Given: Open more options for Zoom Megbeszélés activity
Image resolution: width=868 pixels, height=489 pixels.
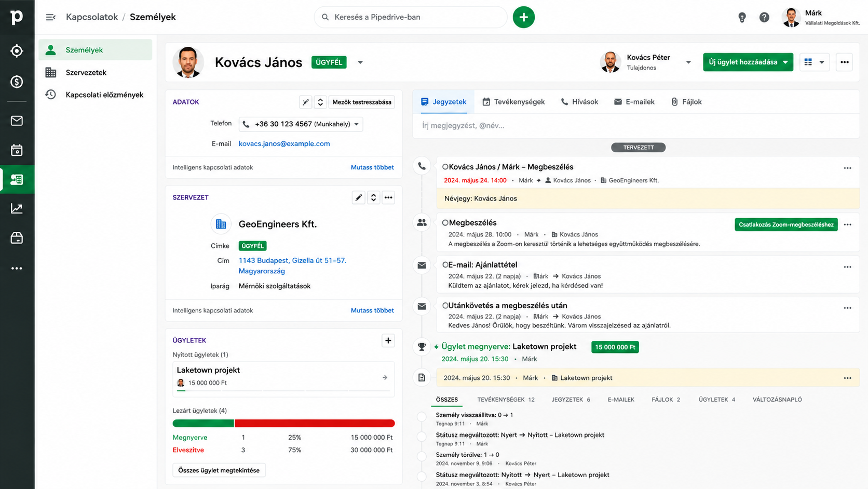Looking at the screenshot, I should click(848, 224).
